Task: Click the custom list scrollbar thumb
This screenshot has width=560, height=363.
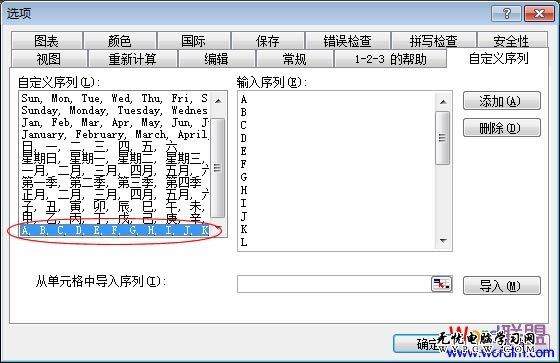Action: click(x=218, y=168)
